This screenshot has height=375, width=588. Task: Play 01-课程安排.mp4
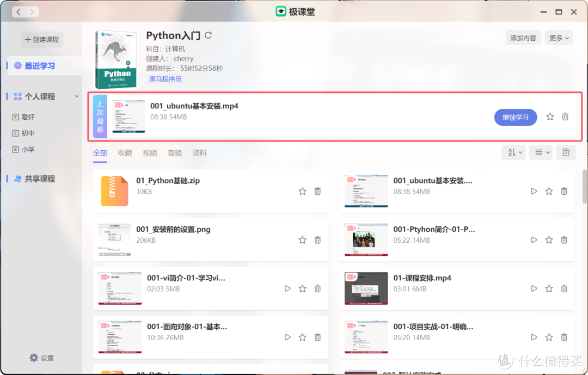[x=534, y=288]
